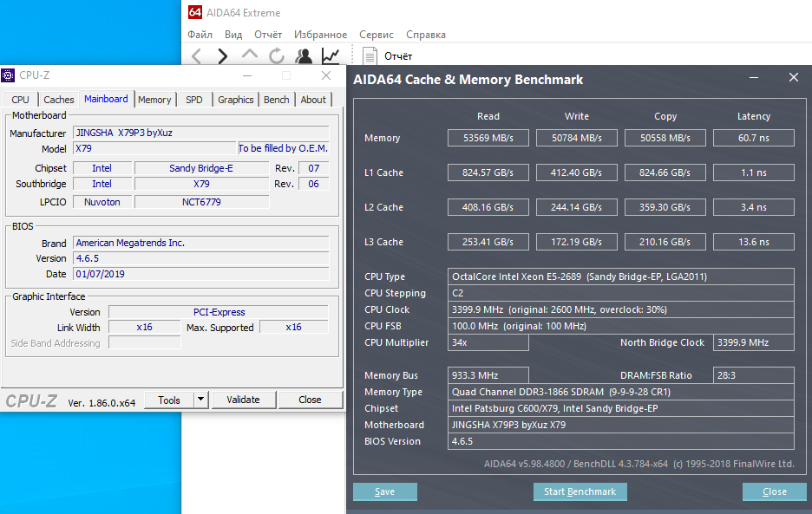Click Memory Write 50784 MB/s cell
This screenshot has height=514, width=812.
coord(577,138)
